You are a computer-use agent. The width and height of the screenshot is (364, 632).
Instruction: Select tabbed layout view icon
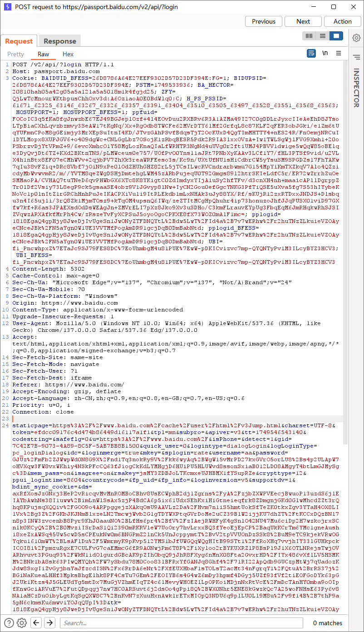point(336,36)
